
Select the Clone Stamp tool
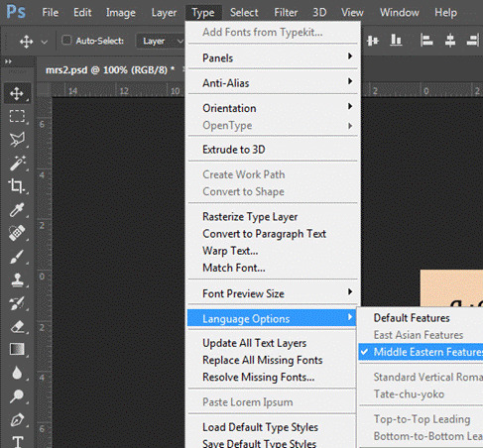pos(17,280)
